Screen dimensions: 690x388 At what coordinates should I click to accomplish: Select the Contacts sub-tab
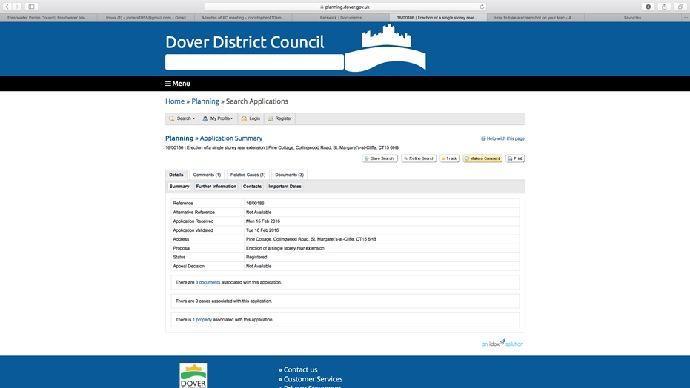(x=252, y=187)
